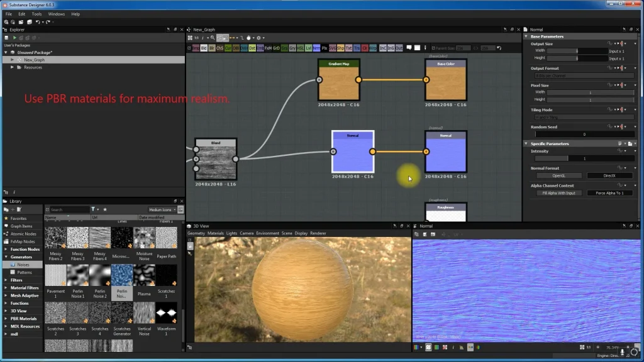Select DirectX normal format
This screenshot has height=362, width=644.
click(609, 176)
